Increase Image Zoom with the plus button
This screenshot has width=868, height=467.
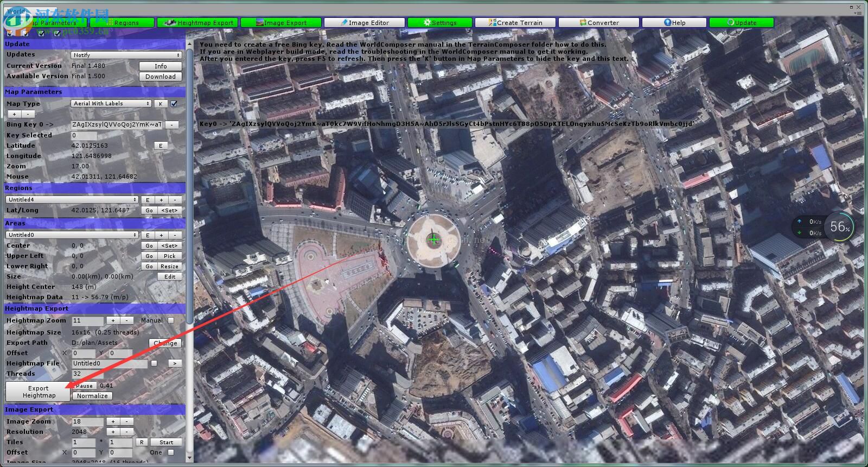click(113, 421)
